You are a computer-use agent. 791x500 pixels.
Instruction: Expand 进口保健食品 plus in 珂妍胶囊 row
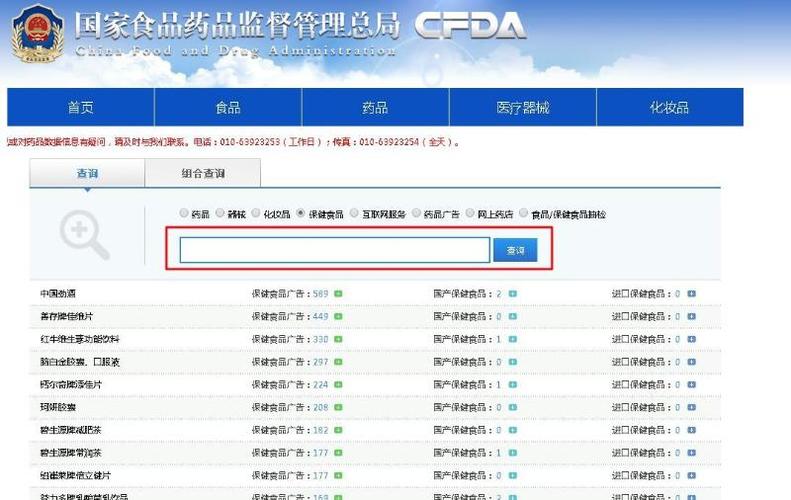tap(692, 407)
